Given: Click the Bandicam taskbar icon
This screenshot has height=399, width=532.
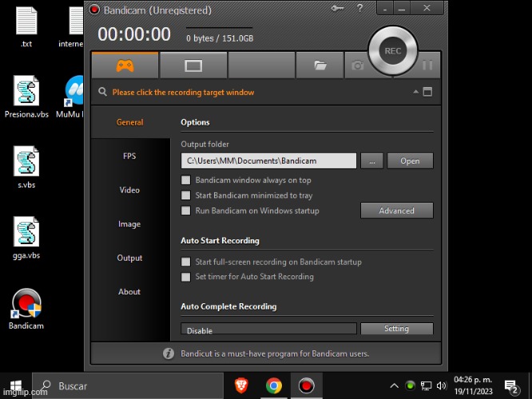Looking at the screenshot, I should pyautogui.click(x=306, y=385).
